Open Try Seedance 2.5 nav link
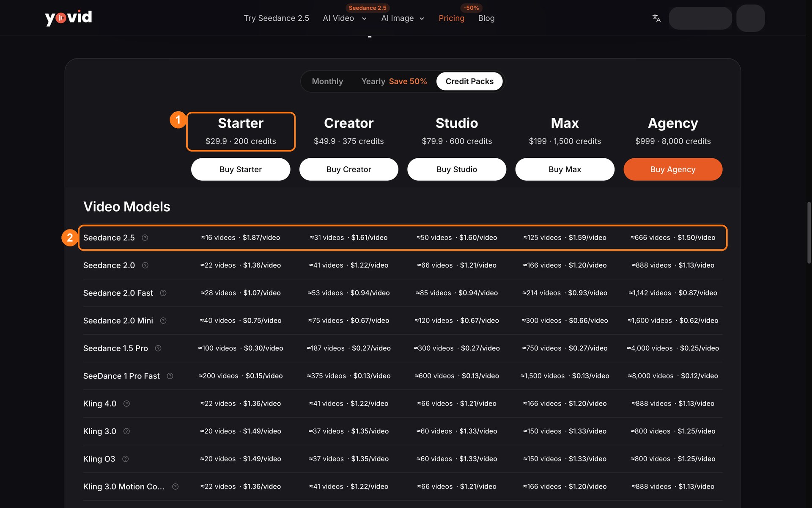812x508 pixels. tap(276, 18)
